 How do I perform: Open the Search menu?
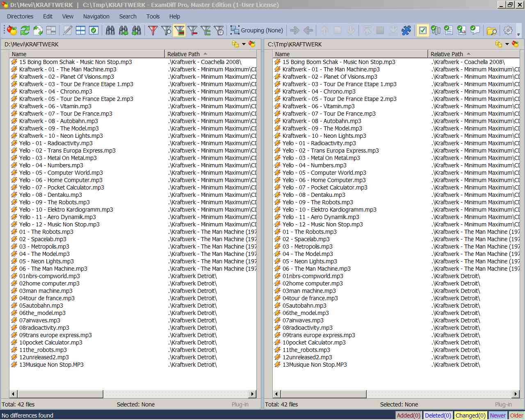[128, 16]
